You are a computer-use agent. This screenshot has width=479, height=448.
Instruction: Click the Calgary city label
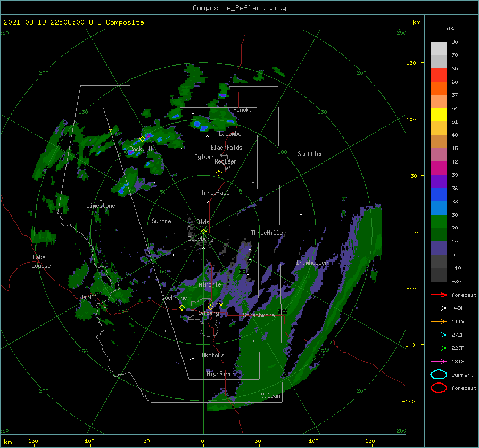(208, 313)
